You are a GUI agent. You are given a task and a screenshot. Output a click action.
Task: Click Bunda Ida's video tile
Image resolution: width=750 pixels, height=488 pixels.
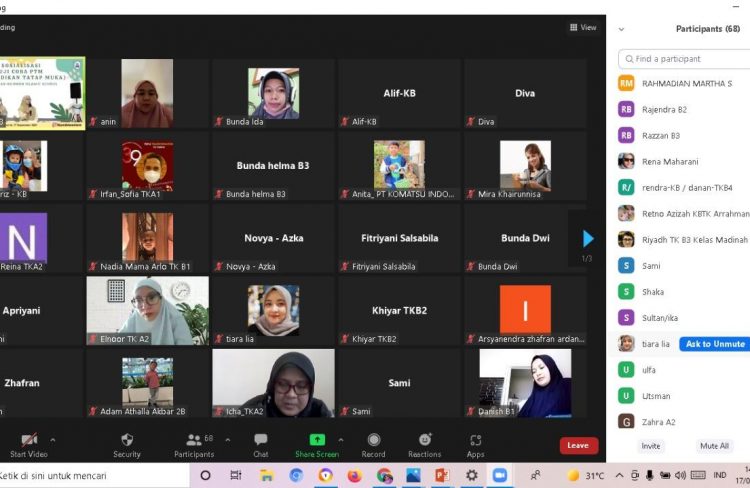(274, 93)
